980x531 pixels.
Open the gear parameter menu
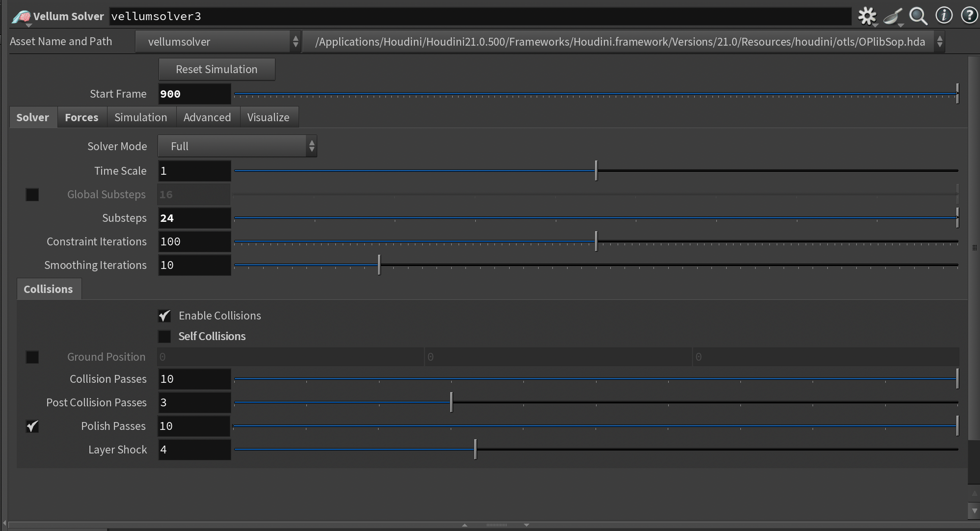click(867, 16)
